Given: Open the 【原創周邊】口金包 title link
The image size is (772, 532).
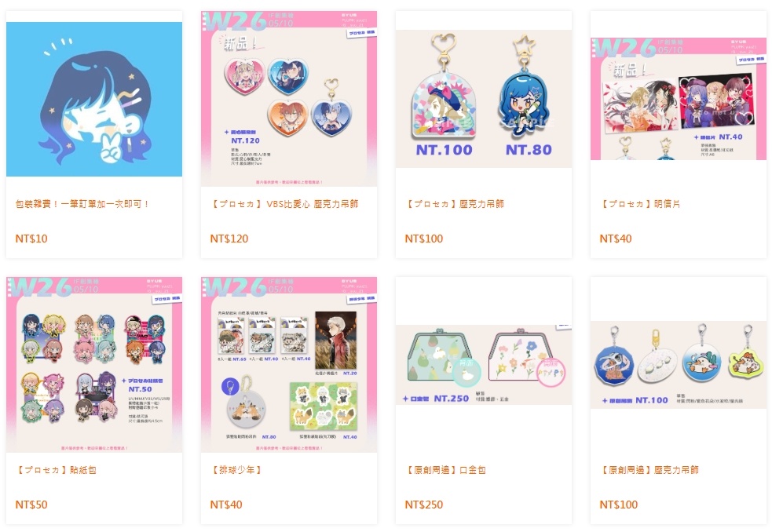Looking at the screenshot, I should pyautogui.click(x=445, y=470).
